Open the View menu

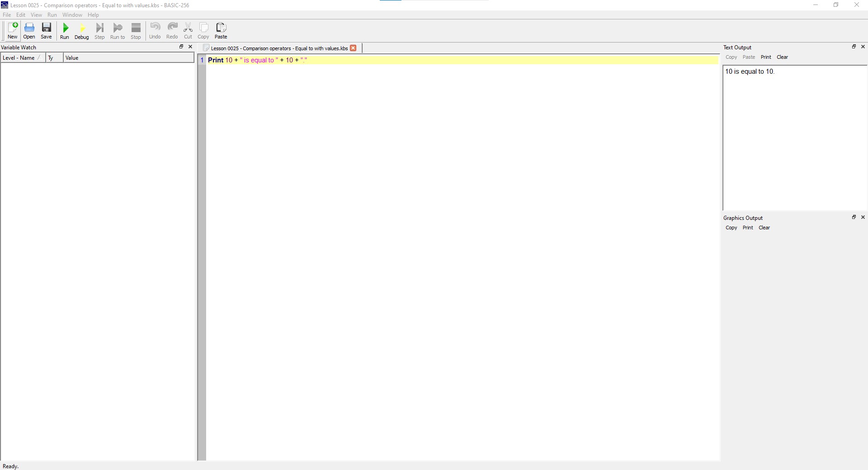tap(36, 15)
